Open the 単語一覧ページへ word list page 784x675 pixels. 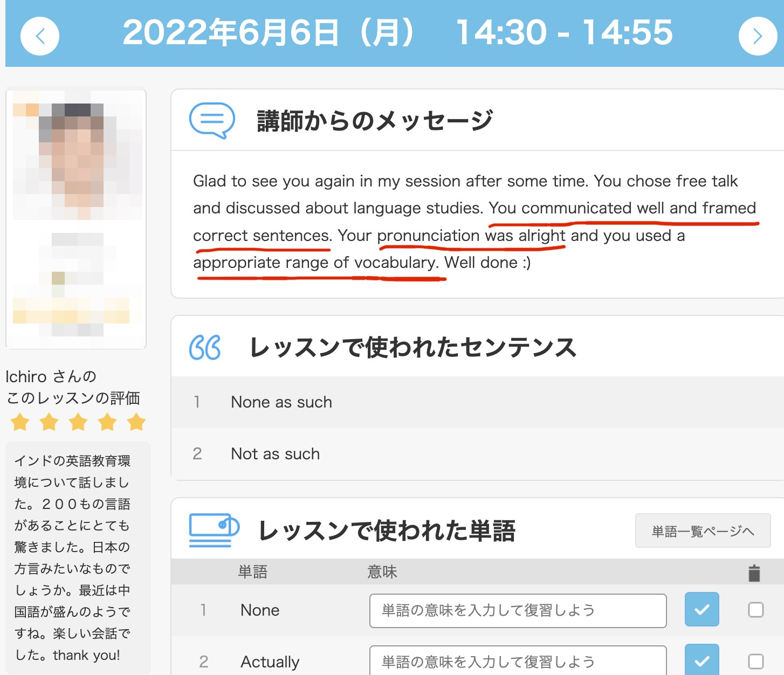[703, 531]
